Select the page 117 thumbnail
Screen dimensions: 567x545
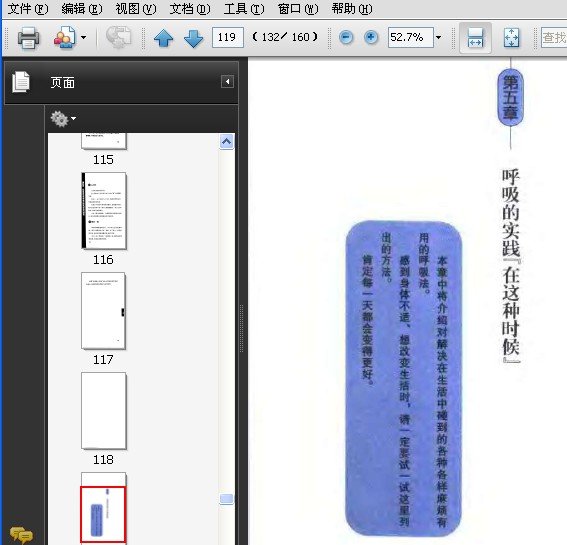point(103,311)
